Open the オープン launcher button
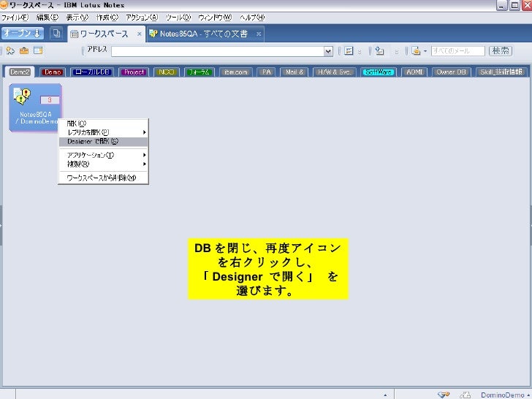The width and height of the screenshot is (532, 399). [23, 34]
